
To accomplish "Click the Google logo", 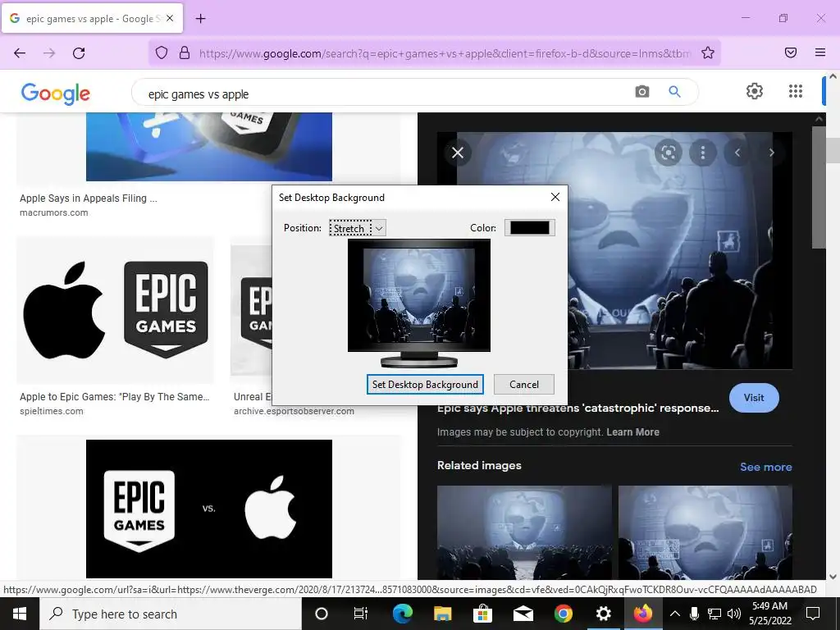I will tap(56, 94).
